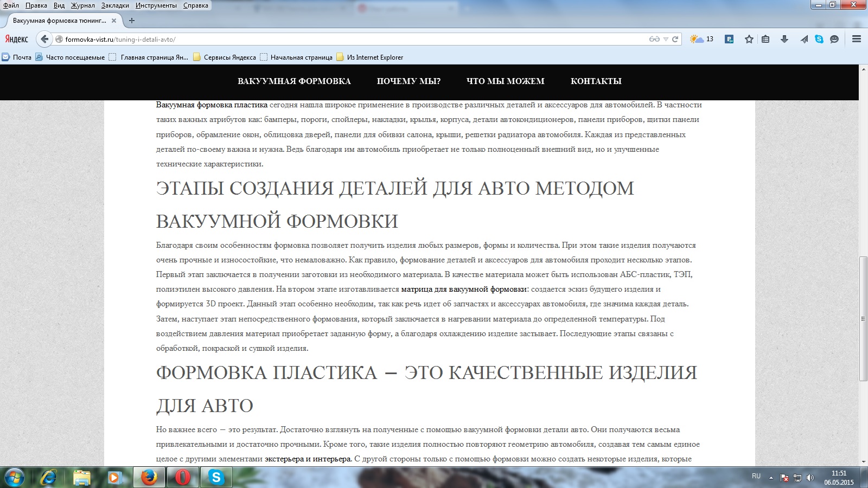Click scrollbar down arrow

pyautogui.click(x=863, y=462)
